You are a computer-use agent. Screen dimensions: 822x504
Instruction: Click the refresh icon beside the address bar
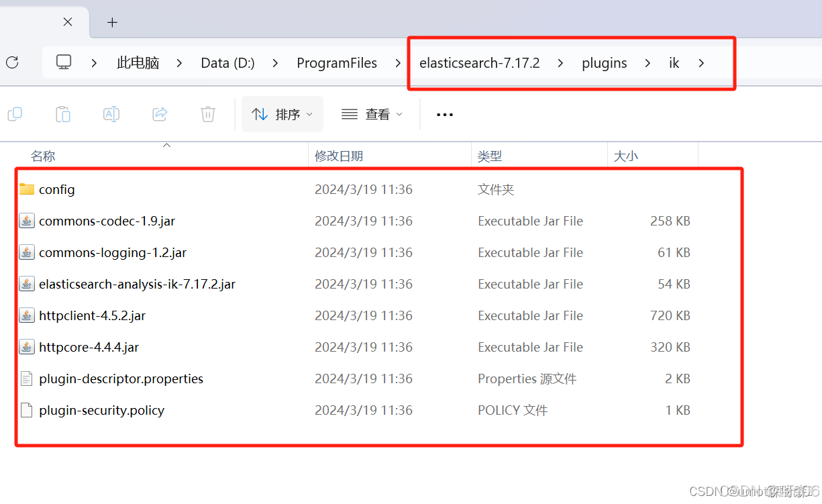click(12, 62)
